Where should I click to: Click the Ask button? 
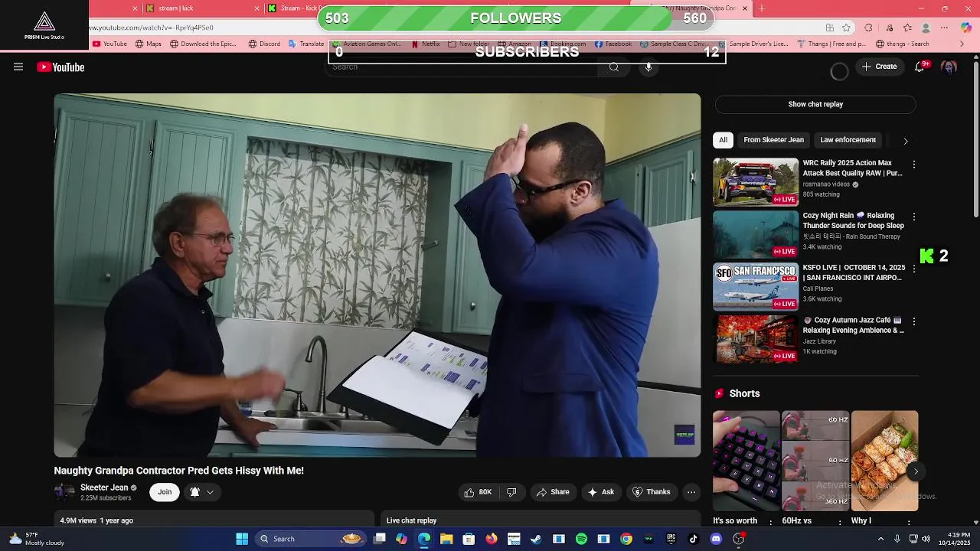click(x=600, y=492)
